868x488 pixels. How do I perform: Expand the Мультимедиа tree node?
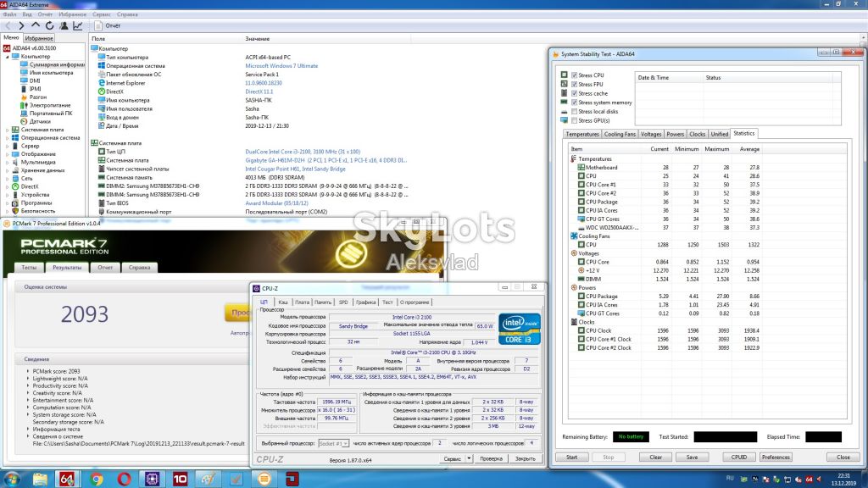tap(7, 162)
